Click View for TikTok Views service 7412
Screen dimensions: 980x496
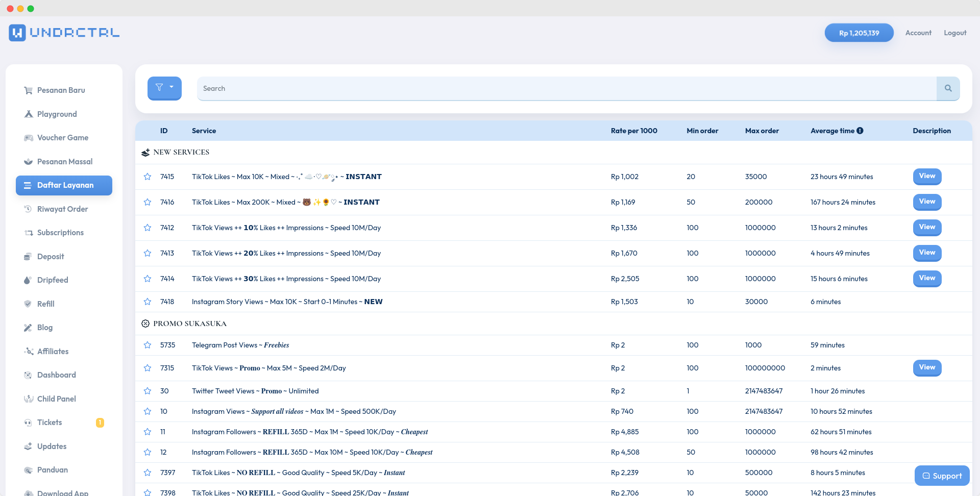pyautogui.click(x=927, y=228)
